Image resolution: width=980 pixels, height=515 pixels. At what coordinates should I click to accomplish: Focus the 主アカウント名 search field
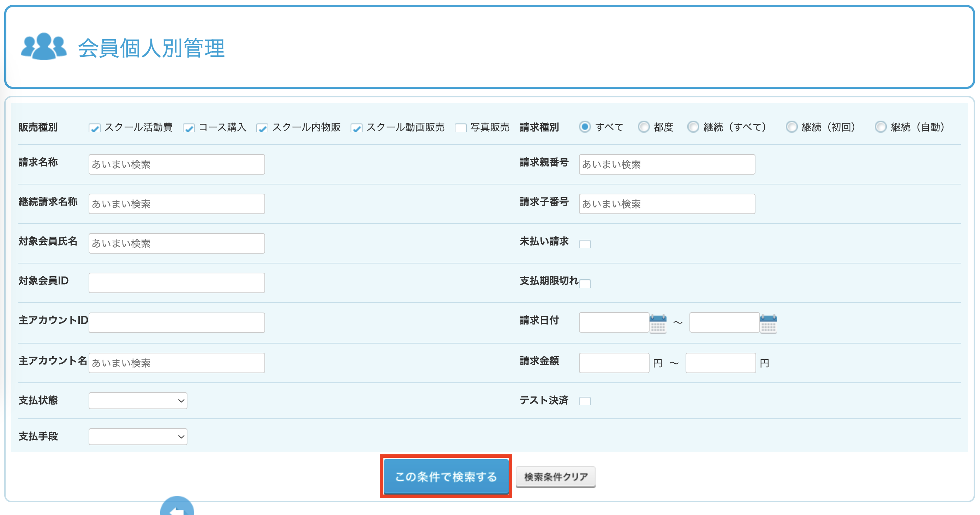click(177, 363)
